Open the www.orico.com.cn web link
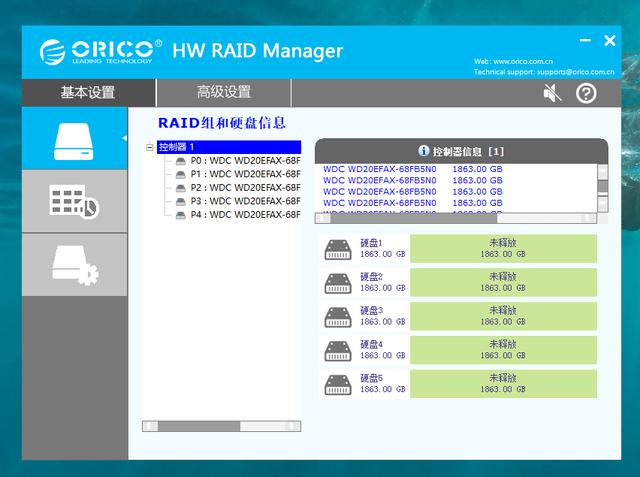This screenshot has width=640, height=477. pos(523,62)
